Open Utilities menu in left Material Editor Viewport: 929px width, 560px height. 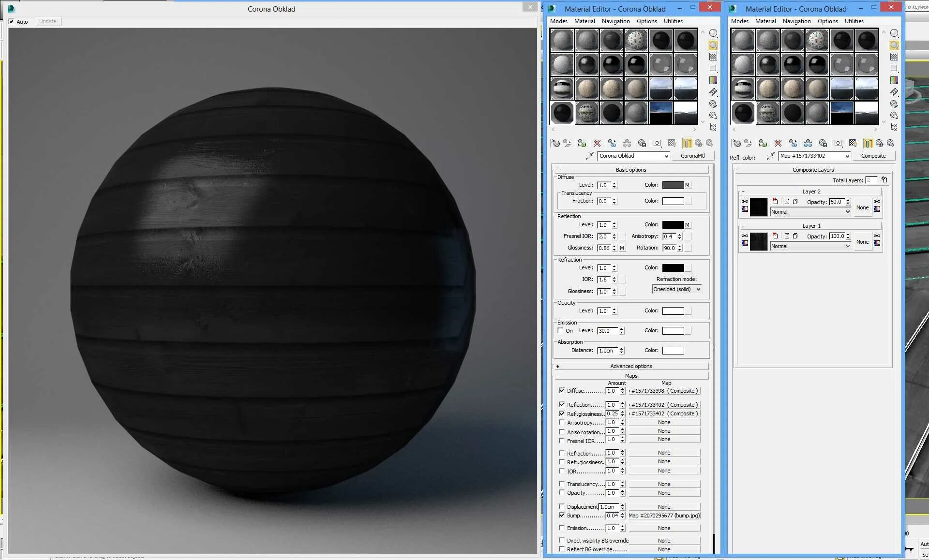pos(673,21)
